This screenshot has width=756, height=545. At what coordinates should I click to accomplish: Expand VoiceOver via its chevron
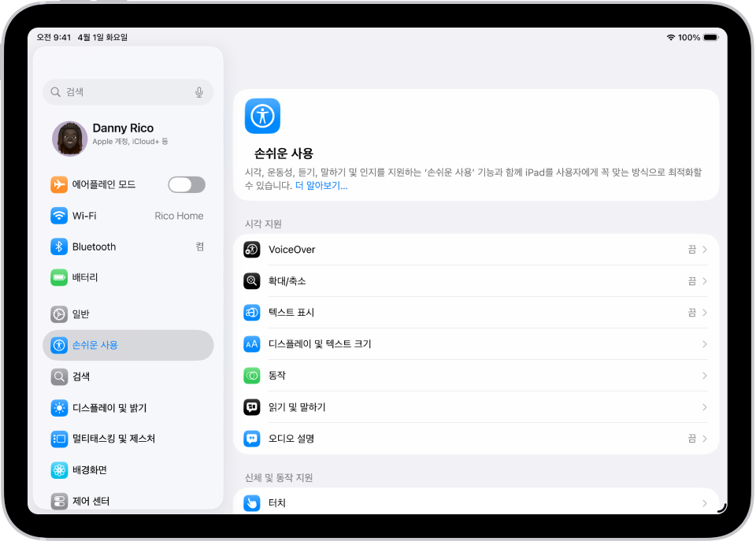pos(703,249)
